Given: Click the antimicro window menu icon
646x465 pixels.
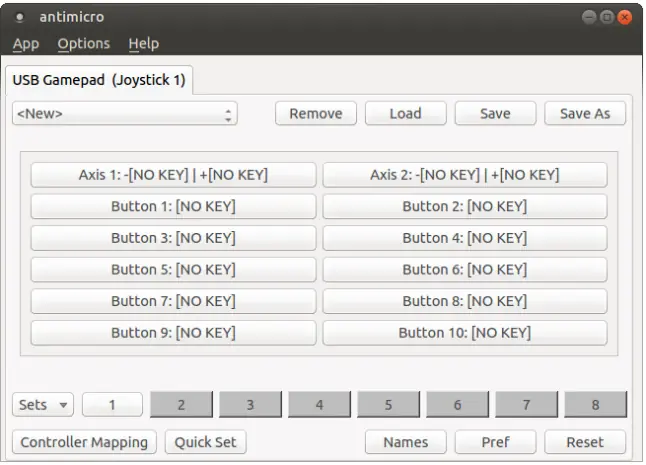Looking at the screenshot, I should 19,17.
